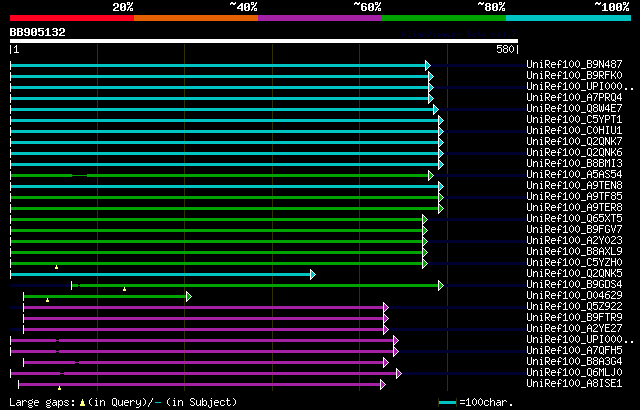The height and width of the screenshot is (410, 640).
Task: Select the UniRef100_Q6MLJ0 label
Action: pos(574,373)
